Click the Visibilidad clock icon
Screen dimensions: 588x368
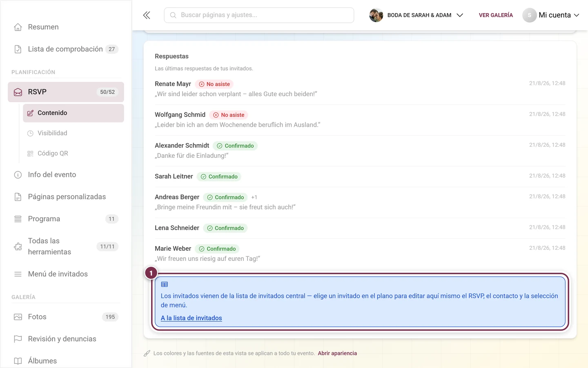(x=30, y=133)
